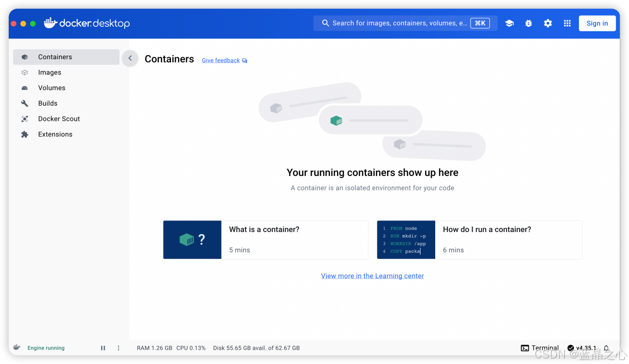Open the apps grid icon
This screenshot has width=629, height=364.
click(x=567, y=23)
